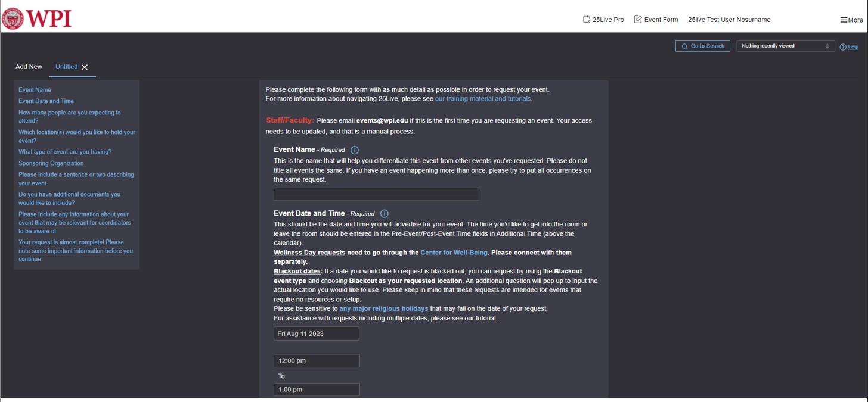Open 25Live Pro calendar icon link
This screenshot has width=868, height=402.
[586, 19]
